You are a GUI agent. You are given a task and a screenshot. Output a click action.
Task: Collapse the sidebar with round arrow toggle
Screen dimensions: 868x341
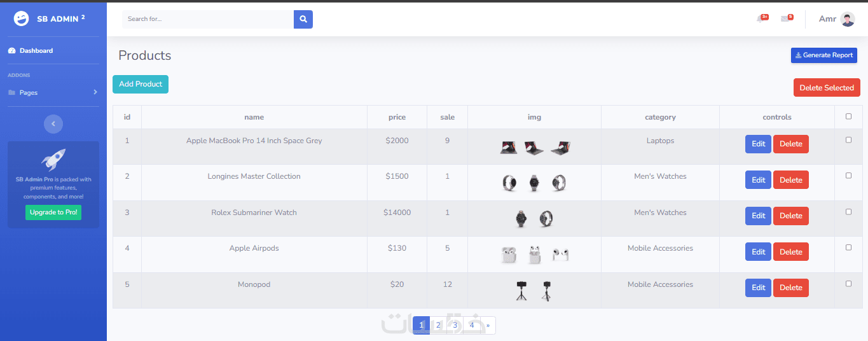(53, 123)
